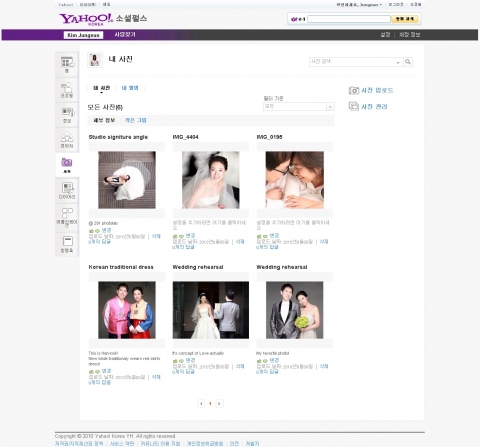The height and width of the screenshot is (447, 480).
Task: Open the diary notepad-with-pencil sidebar icon
Action: [68, 188]
